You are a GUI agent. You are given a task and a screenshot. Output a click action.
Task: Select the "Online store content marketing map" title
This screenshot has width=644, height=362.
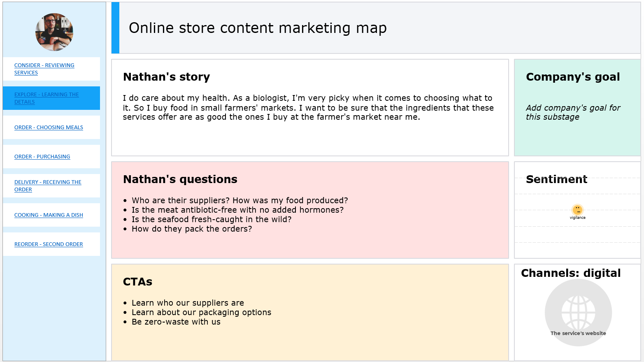tap(258, 28)
